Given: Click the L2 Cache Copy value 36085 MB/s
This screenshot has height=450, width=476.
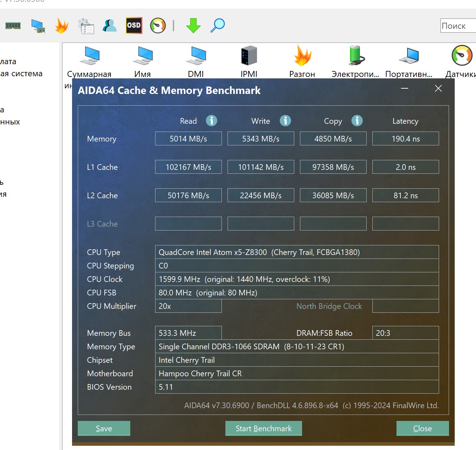Looking at the screenshot, I should 333,195.
